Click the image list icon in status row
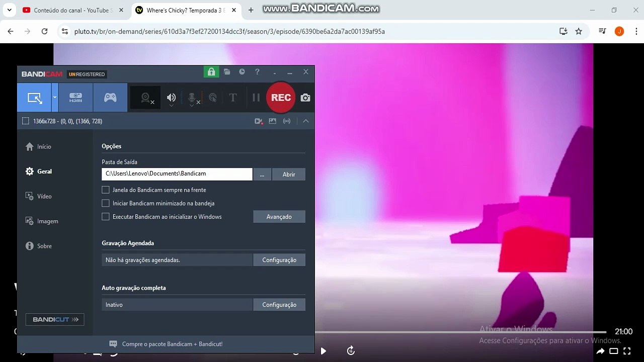The height and width of the screenshot is (362, 644). 273,121
